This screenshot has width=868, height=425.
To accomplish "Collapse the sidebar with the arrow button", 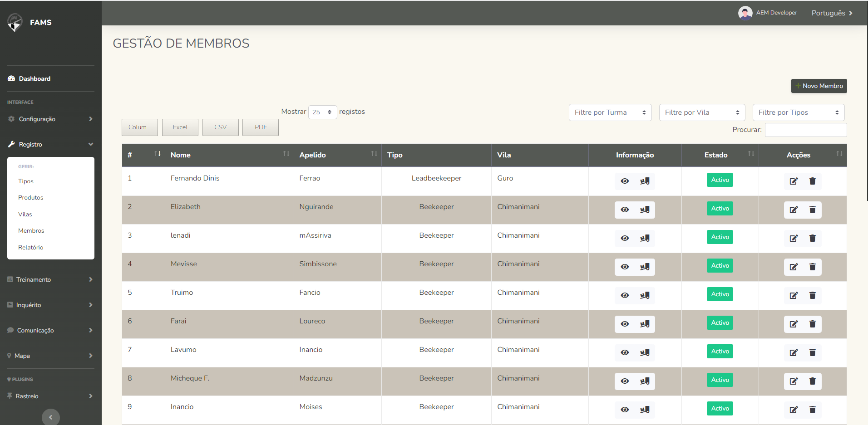I will [51, 417].
